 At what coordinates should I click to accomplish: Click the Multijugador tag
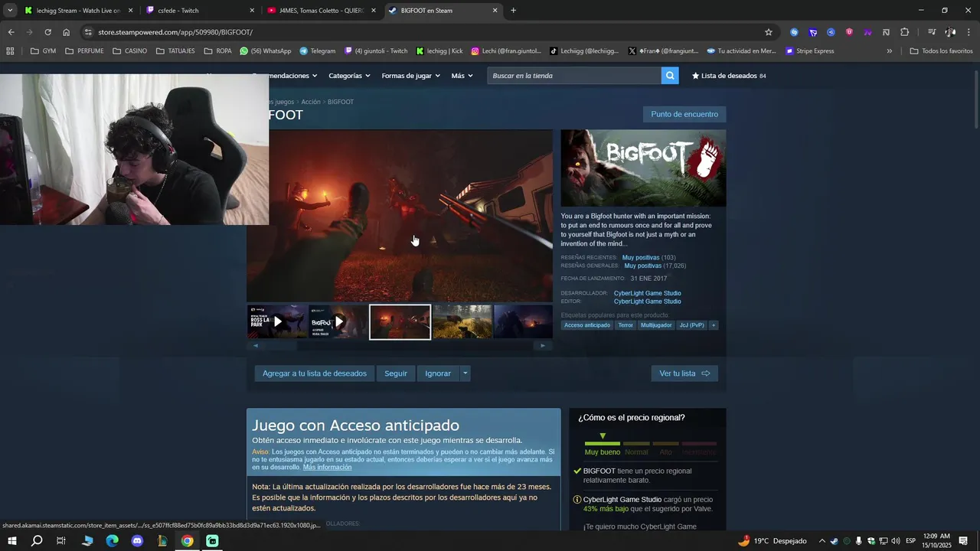click(656, 325)
